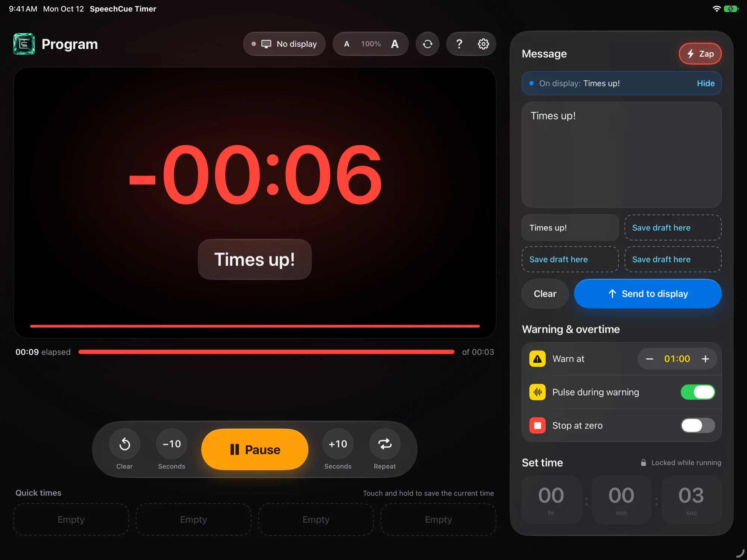The image size is (747, 560).
Task: Select the first Empty quick time slot
Action: (71, 520)
